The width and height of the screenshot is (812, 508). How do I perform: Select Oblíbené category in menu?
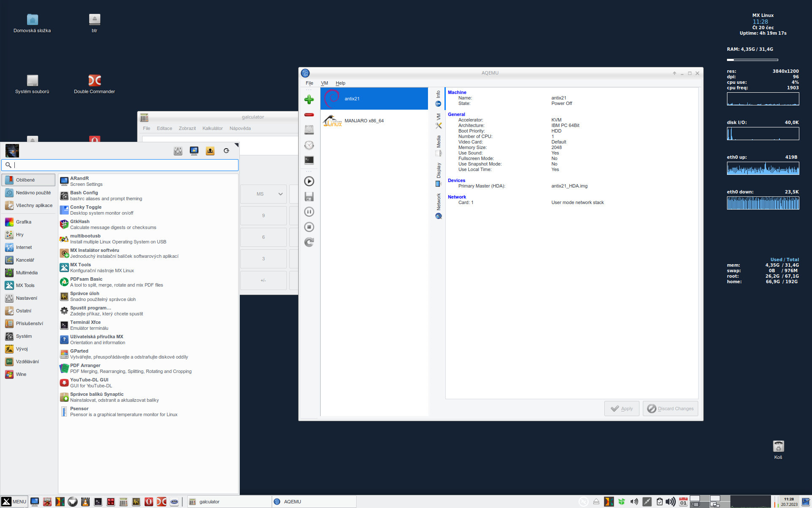point(28,180)
